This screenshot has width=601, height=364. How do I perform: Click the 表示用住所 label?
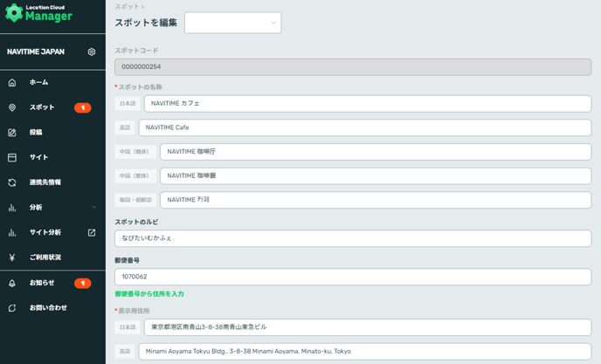tap(134, 311)
